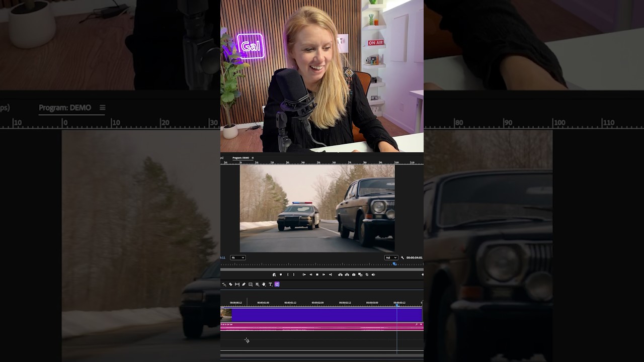Click the Comparison View button
Screen dimensions: 644x362
point(360,275)
